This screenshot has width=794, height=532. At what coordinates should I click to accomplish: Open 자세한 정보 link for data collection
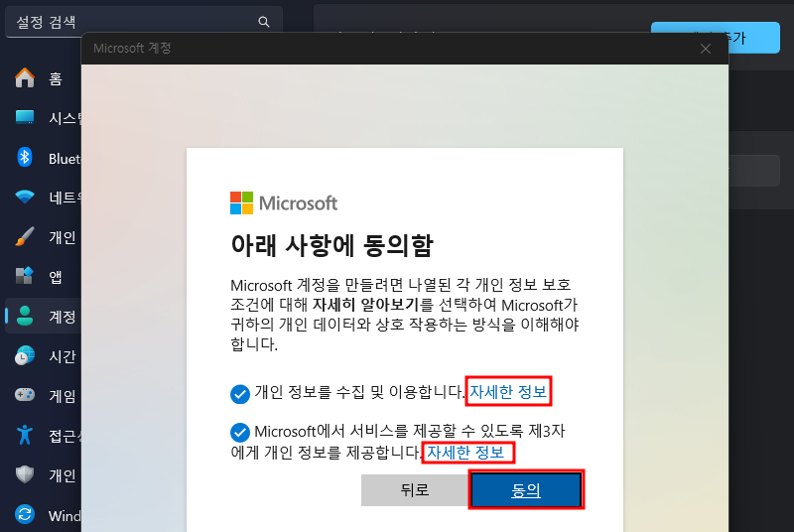508,391
